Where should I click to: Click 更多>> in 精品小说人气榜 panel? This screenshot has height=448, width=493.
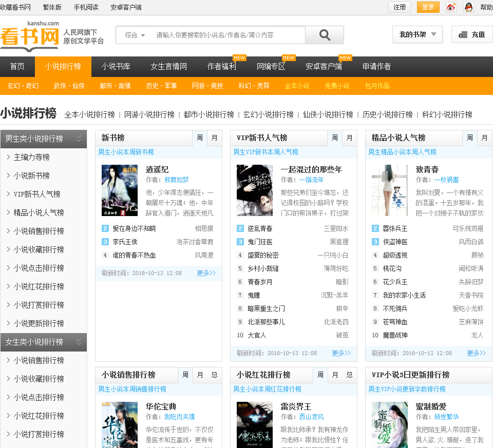pos(476,354)
